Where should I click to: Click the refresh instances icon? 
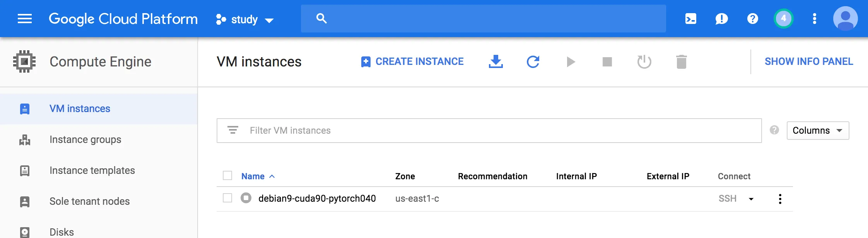point(533,61)
